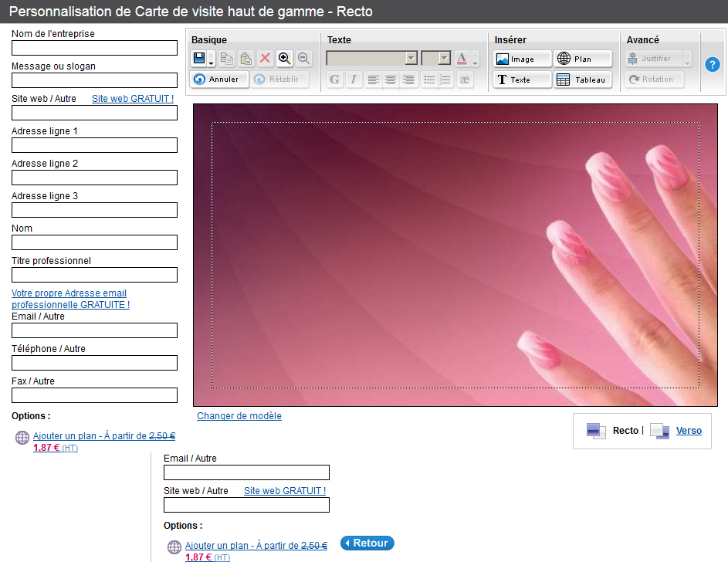Viewport: 728px width, 562px height.
Task: Click the Nom de l'entreprise input field
Action: click(94, 48)
